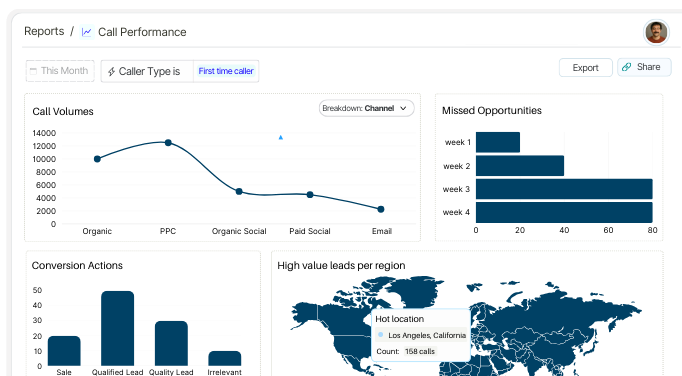This screenshot has height=376, width=682.
Task: Click the Conversion Actions title
Action: point(77,265)
